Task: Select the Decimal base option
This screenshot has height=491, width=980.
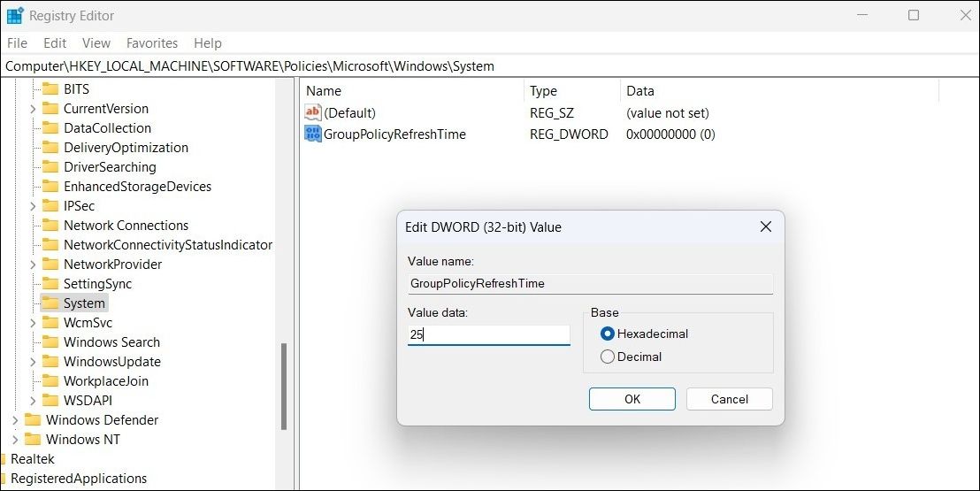Action: pos(608,357)
